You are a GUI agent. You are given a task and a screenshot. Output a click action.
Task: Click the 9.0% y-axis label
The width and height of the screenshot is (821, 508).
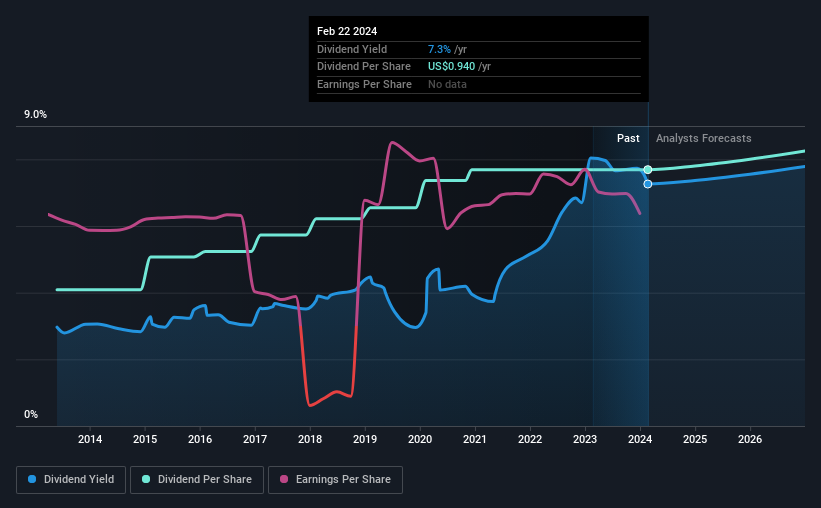[x=35, y=115]
